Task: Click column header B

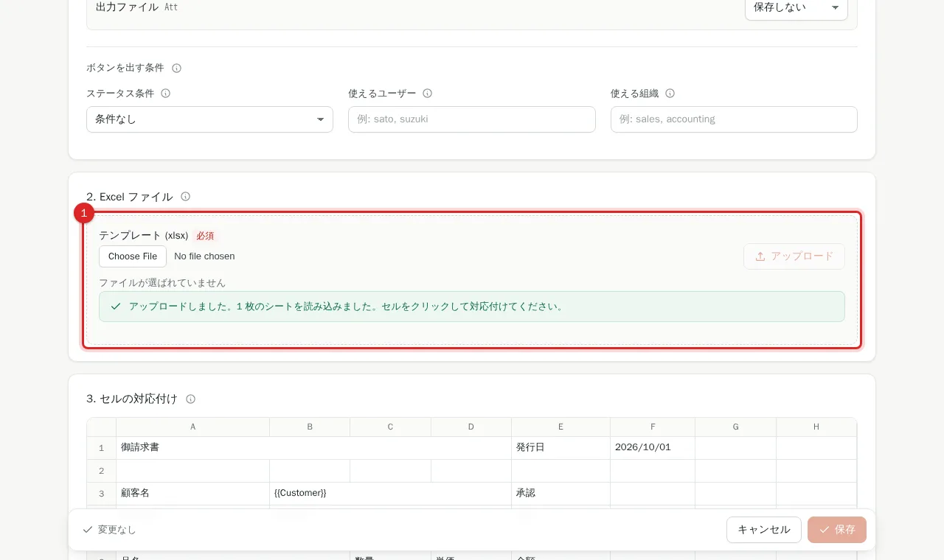Action: tap(310, 427)
